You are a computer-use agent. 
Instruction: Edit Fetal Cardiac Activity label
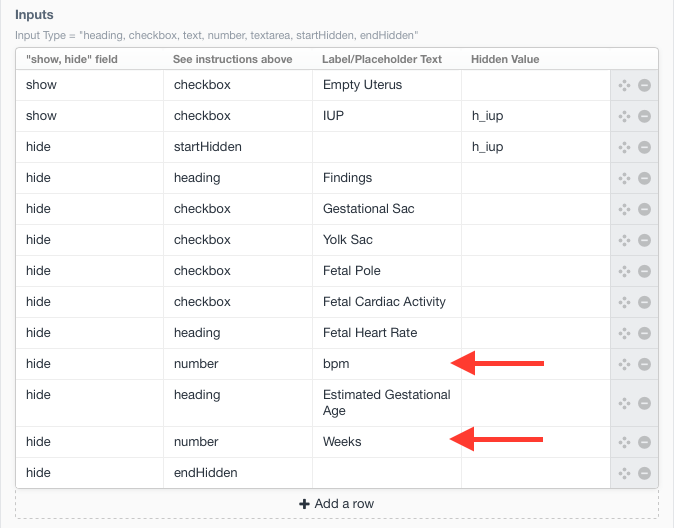[x=387, y=302]
